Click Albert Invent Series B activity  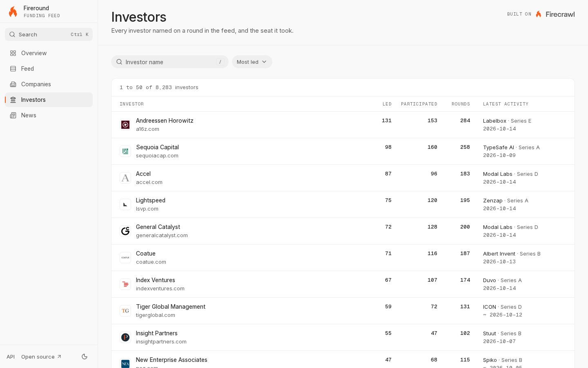point(512,254)
